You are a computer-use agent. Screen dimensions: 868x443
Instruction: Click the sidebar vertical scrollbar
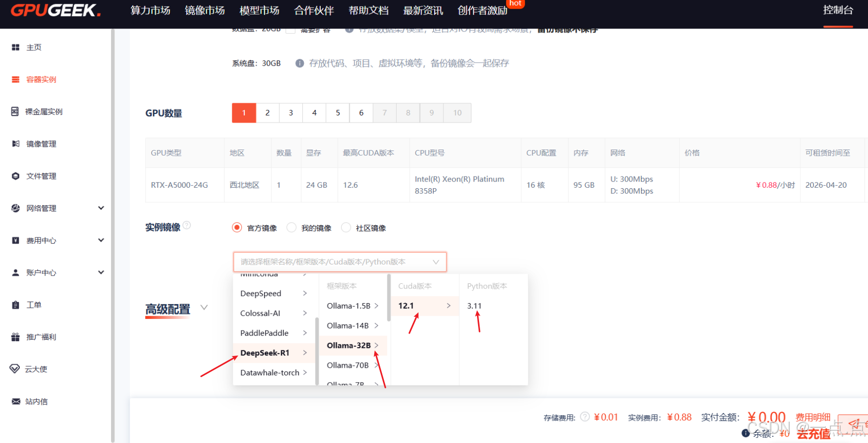point(113,235)
